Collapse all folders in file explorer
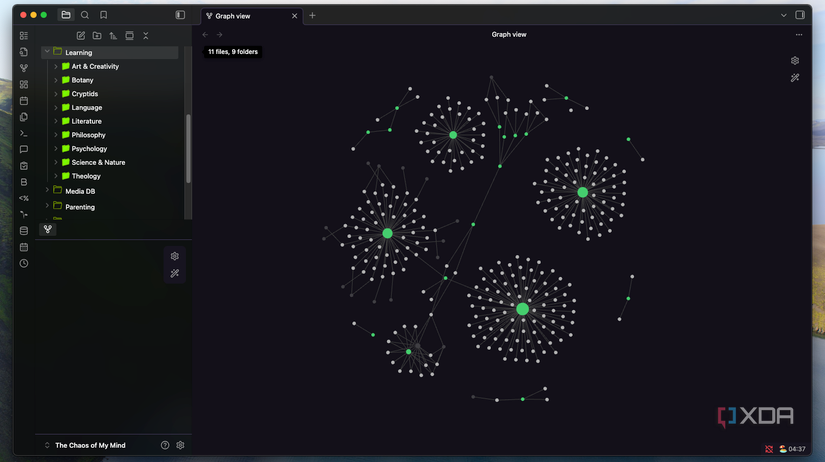 [x=146, y=36]
